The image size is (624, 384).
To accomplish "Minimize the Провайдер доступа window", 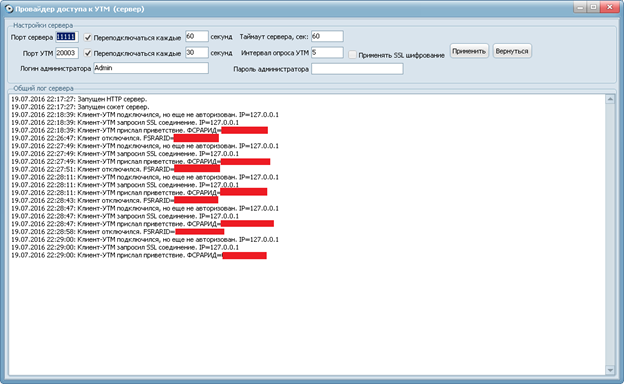I will [580, 7].
